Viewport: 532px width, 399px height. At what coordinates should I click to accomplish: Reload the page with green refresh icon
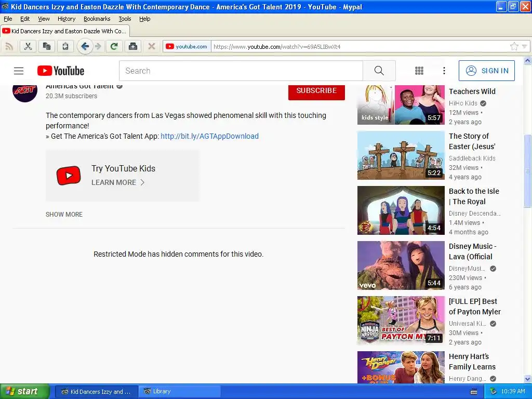point(114,46)
